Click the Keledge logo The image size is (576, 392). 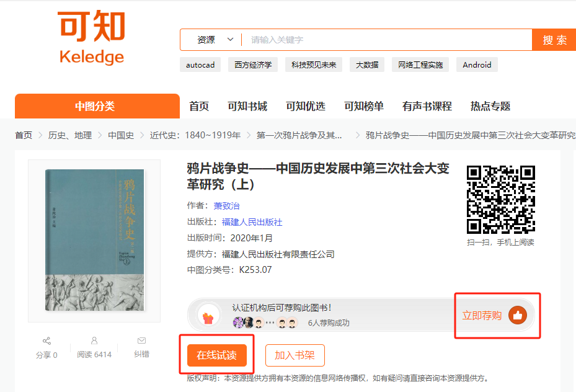pyautogui.click(x=92, y=37)
